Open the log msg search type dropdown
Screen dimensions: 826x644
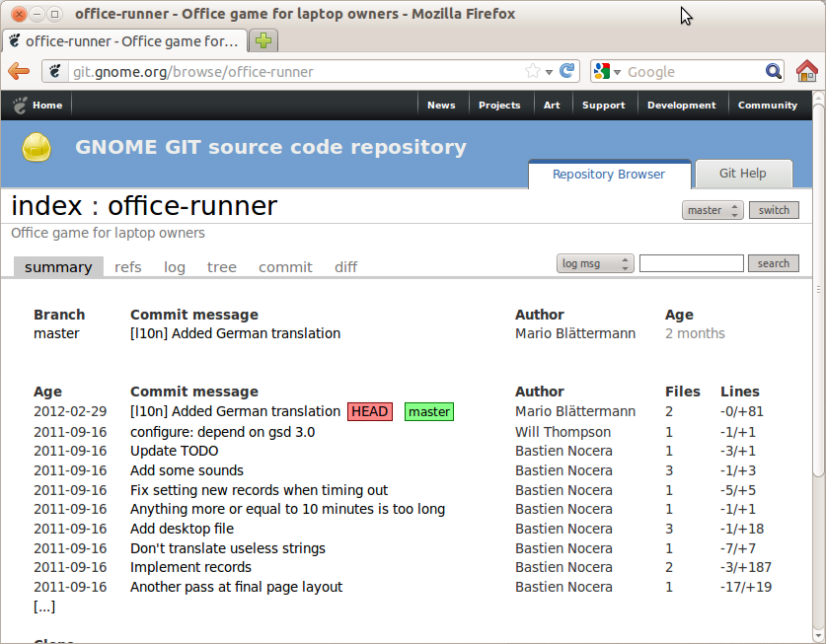(x=595, y=263)
